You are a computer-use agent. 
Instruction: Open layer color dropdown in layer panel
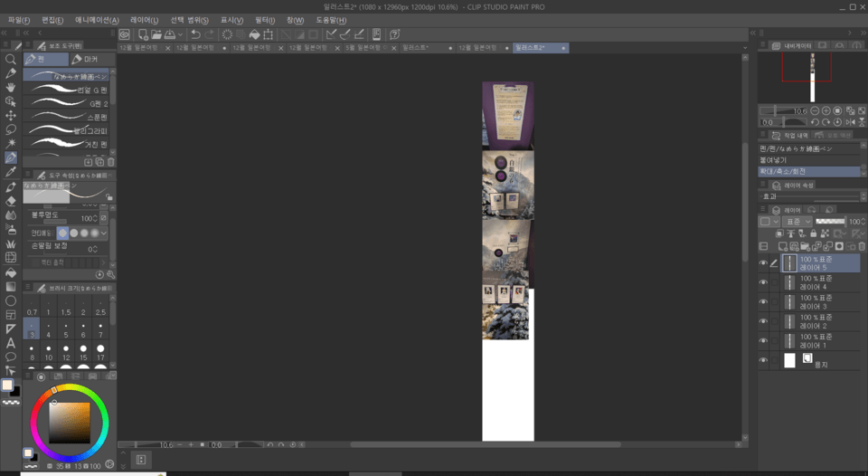tap(769, 222)
